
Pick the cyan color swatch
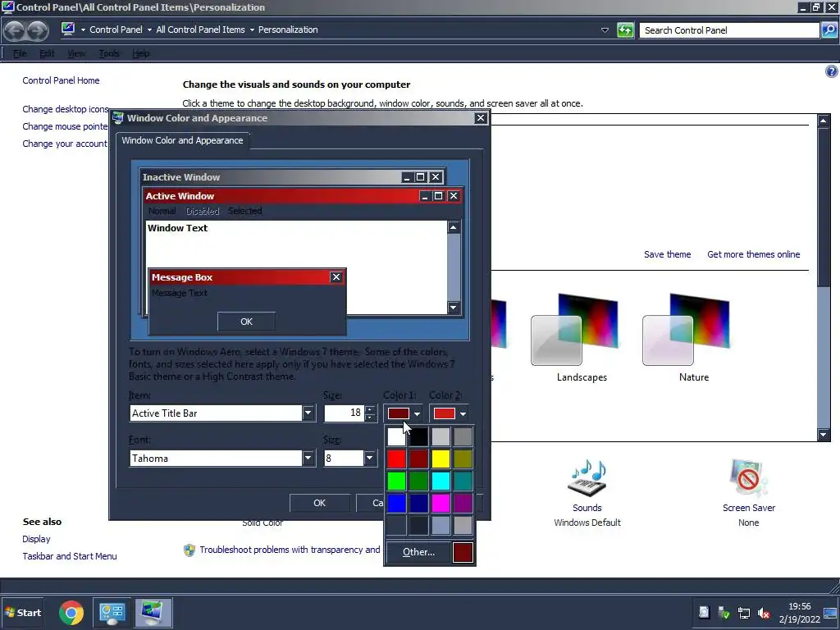[x=441, y=481]
